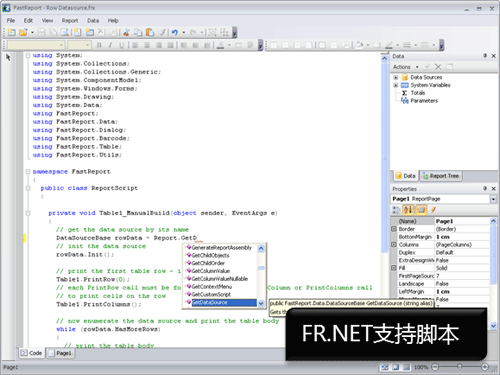The width and height of the screenshot is (500, 375).
Task: Select the pointer tool on left sidebar
Action: pos(8,57)
